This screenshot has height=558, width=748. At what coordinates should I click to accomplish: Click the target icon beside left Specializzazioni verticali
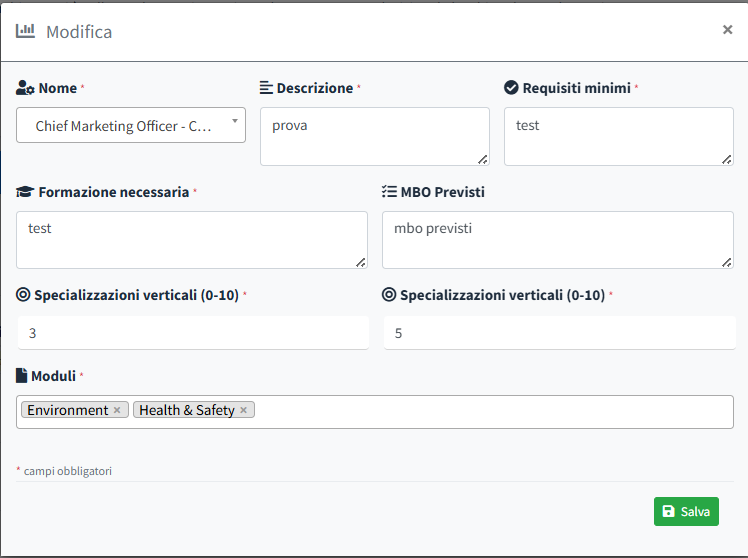24,295
